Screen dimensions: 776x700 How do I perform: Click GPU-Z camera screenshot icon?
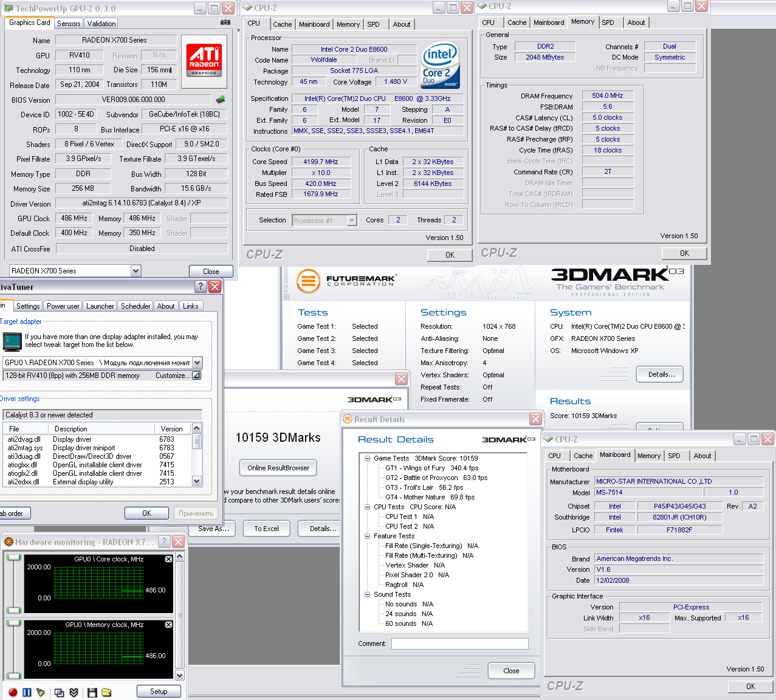[x=225, y=22]
